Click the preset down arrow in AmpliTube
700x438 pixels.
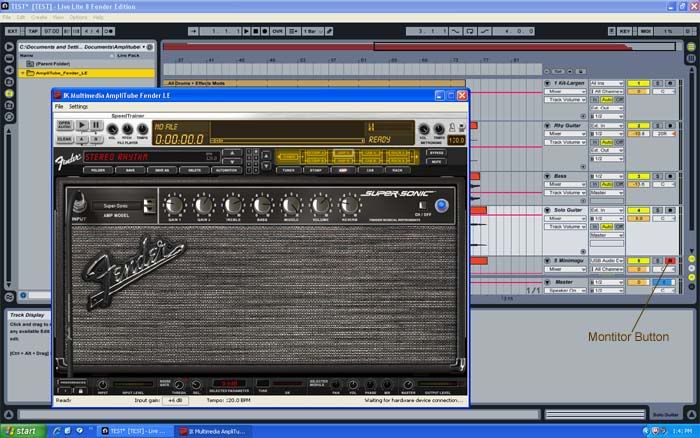pyautogui.click(x=232, y=162)
